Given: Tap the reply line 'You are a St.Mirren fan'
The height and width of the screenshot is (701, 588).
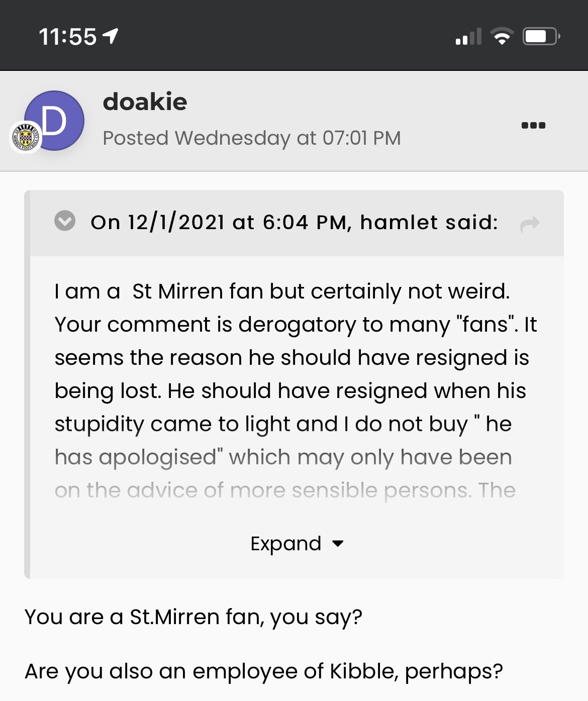Looking at the screenshot, I should coord(193,617).
